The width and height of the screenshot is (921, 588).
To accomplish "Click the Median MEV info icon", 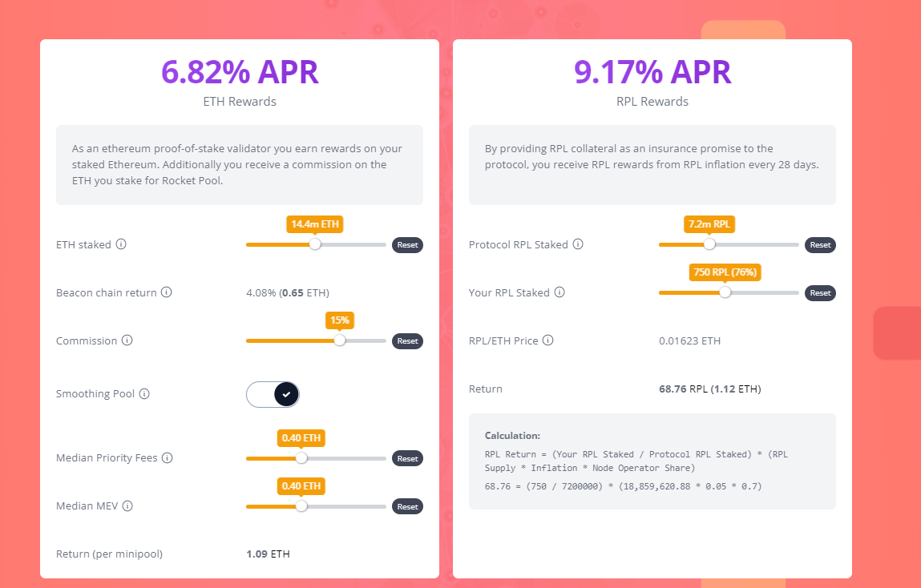I will 127,506.
